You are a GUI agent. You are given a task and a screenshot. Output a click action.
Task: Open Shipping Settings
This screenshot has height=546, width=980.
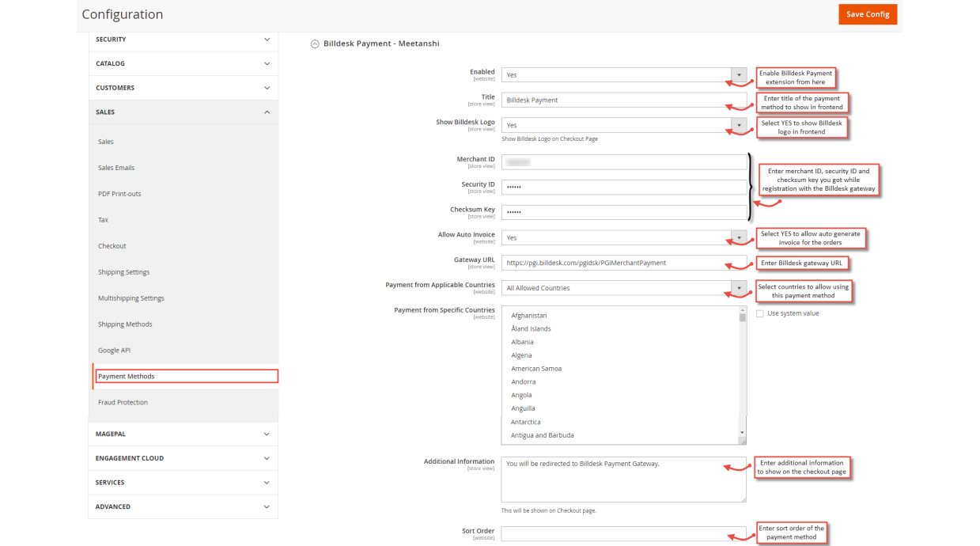[x=123, y=272]
